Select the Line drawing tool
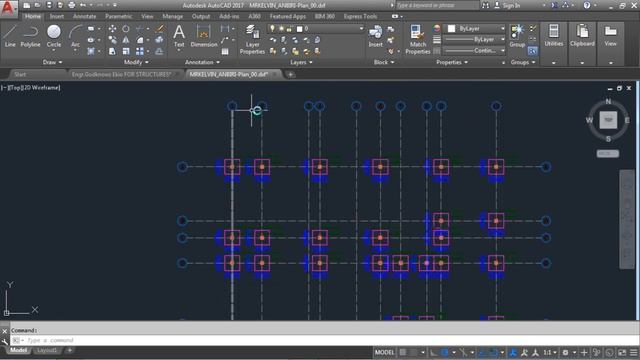 tap(10, 36)
